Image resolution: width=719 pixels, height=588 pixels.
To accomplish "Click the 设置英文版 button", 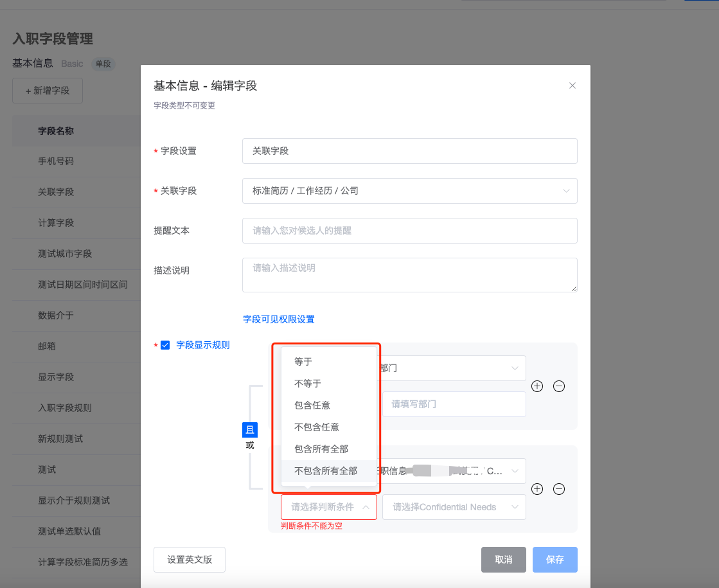I will (190, 560).
